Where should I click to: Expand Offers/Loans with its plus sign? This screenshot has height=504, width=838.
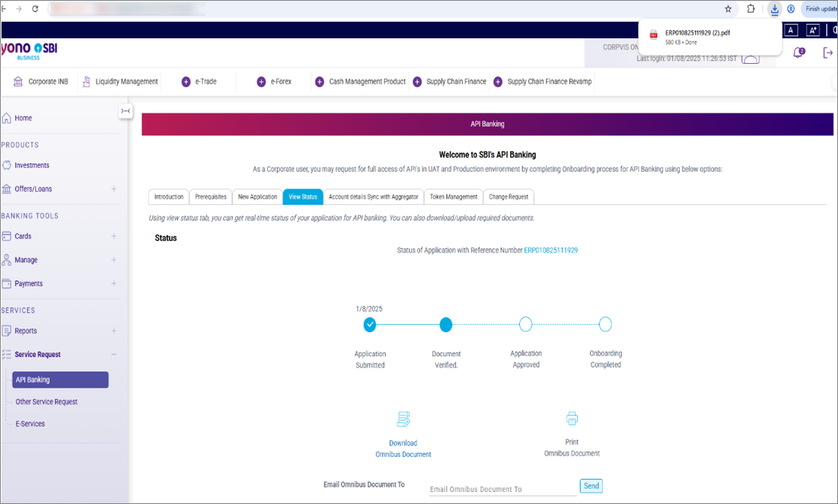[x=114, y=189]
